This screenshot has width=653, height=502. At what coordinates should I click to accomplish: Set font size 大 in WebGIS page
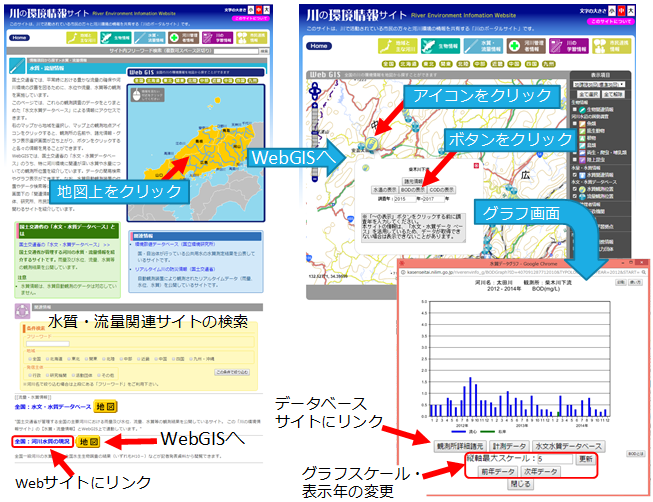[x=631, y=10]
